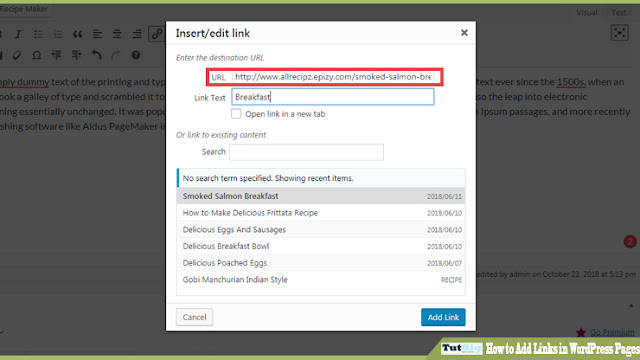Image resolution: width=640 pixels, height=360 pixels.
Task: Decrease indent in toolbar
Action: [x=57, y=55]
